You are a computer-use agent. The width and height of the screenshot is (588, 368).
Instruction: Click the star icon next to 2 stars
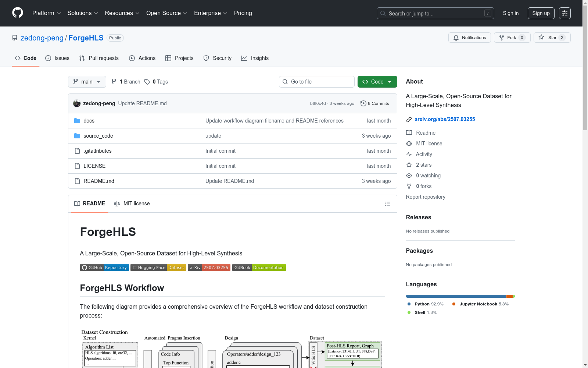(409, 165)
